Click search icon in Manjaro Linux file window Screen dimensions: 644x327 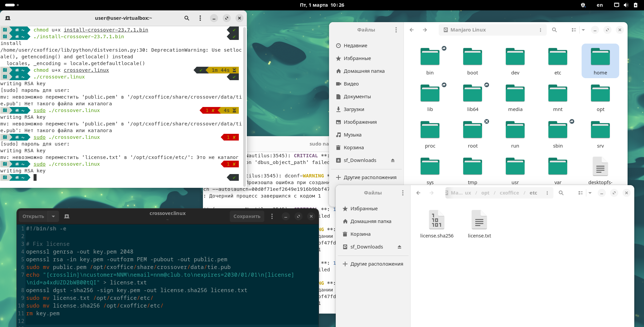pyautogui.click(x=554, y=30)
